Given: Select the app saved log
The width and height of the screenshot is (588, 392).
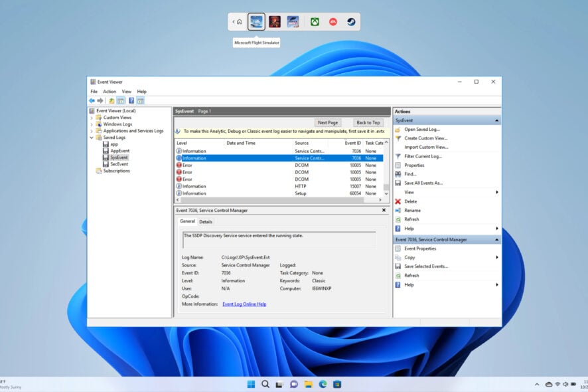Looking at the screenshot, I should point(114,144).
